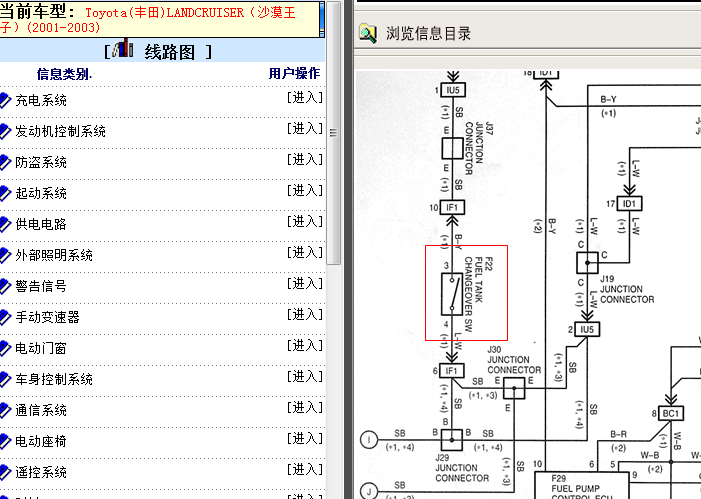701x499 pixels.
Task: Open 遥控系统 using [进入]
Action: [304, 469]
